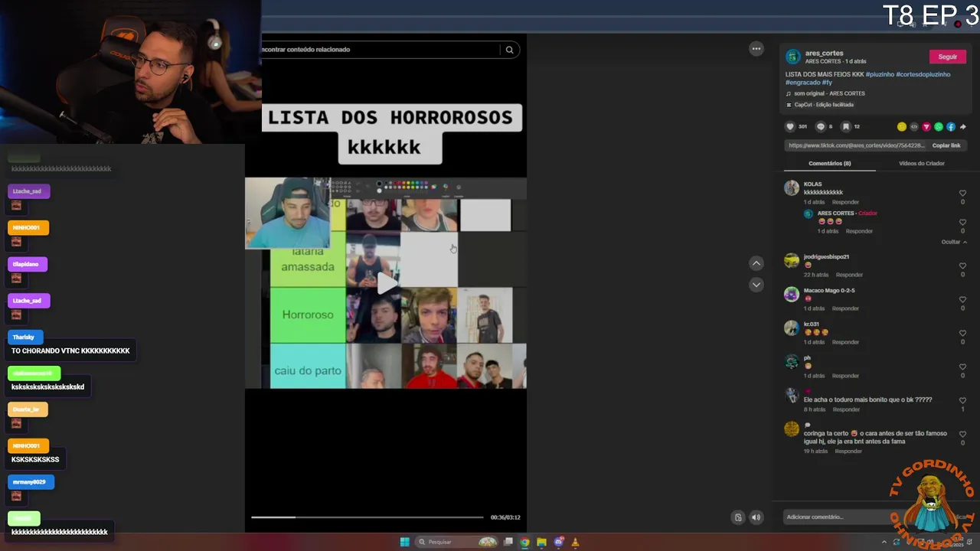Click the share arrow icon
Viewport: 980px width, 551px height.
point(962,126)
